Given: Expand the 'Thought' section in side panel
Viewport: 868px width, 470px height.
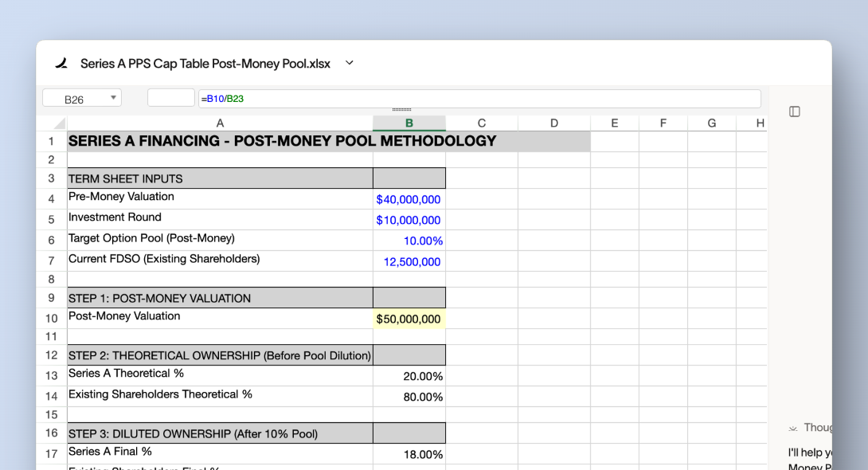Looking at the screenshot, I should click(811, 427).
